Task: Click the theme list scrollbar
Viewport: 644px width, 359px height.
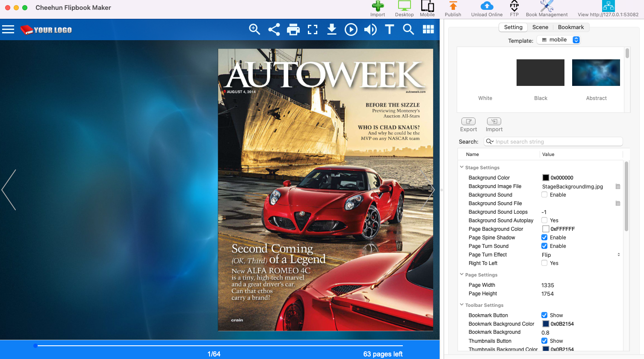Action: coord(627,53)
